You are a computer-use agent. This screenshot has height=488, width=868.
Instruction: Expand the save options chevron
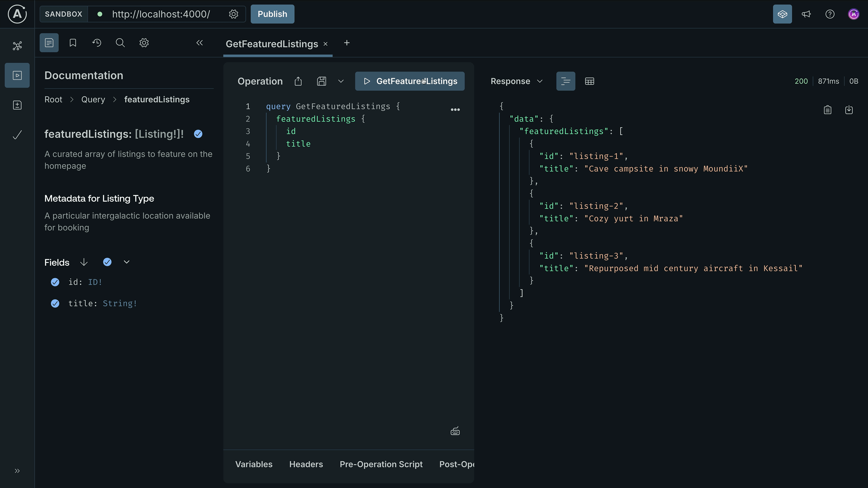(x=341, y=81)
